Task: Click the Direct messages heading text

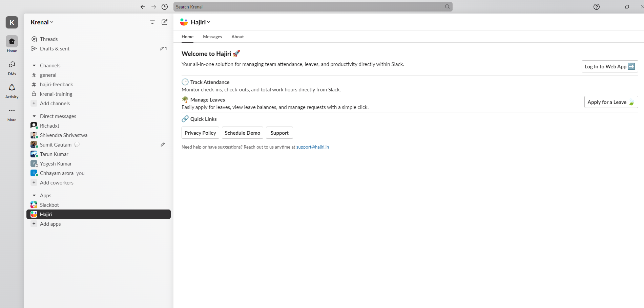Action: (x=58, y=116)
